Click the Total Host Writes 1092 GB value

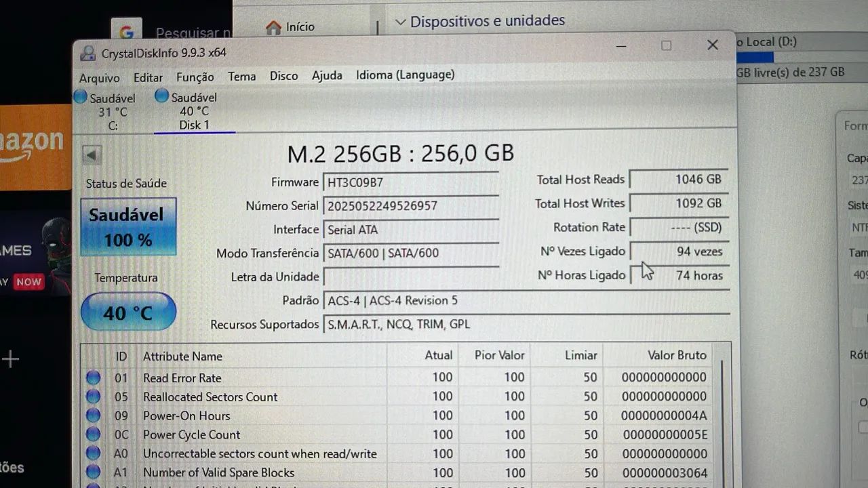[679, 203]
